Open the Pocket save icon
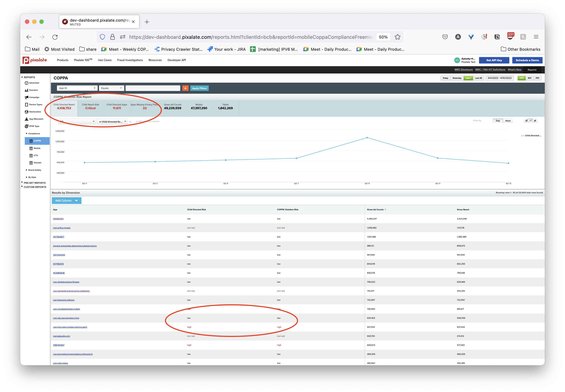This screenshot has height=392, width=565. pos(445,37)
